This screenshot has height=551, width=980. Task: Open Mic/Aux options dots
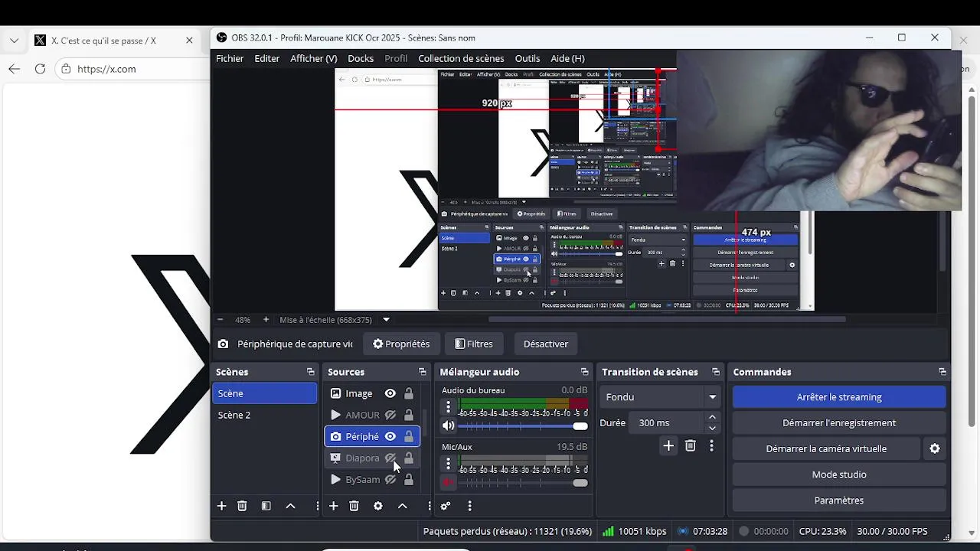point(449,464)
